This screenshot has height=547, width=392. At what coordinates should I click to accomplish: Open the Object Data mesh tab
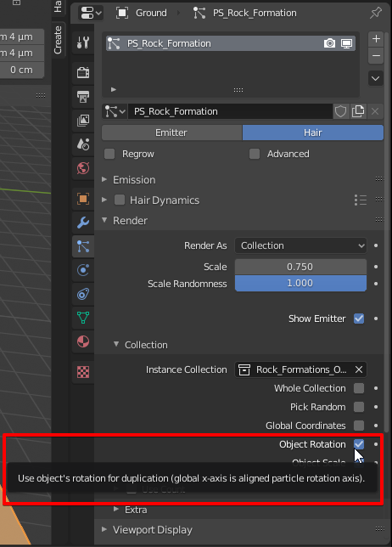(x=83, y=318)
